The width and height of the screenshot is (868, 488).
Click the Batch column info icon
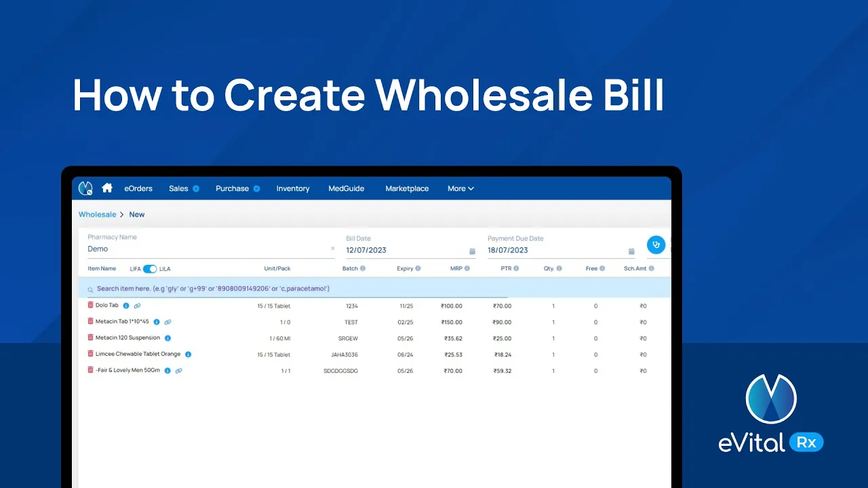pos(363,269)
